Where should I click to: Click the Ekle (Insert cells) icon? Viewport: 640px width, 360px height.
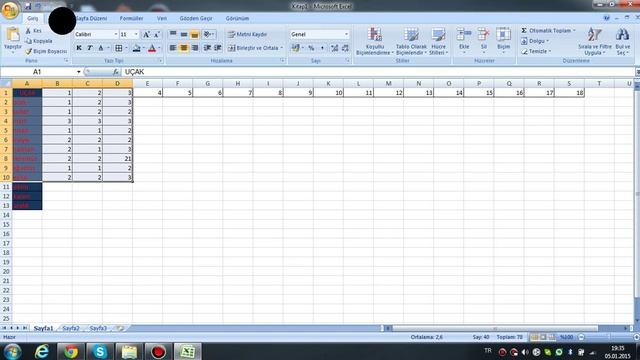[x=464, y=35]
